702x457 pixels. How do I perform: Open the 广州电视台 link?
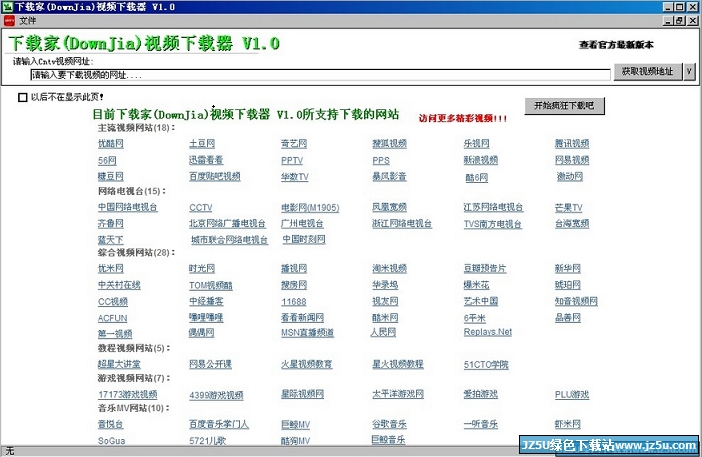302,223
